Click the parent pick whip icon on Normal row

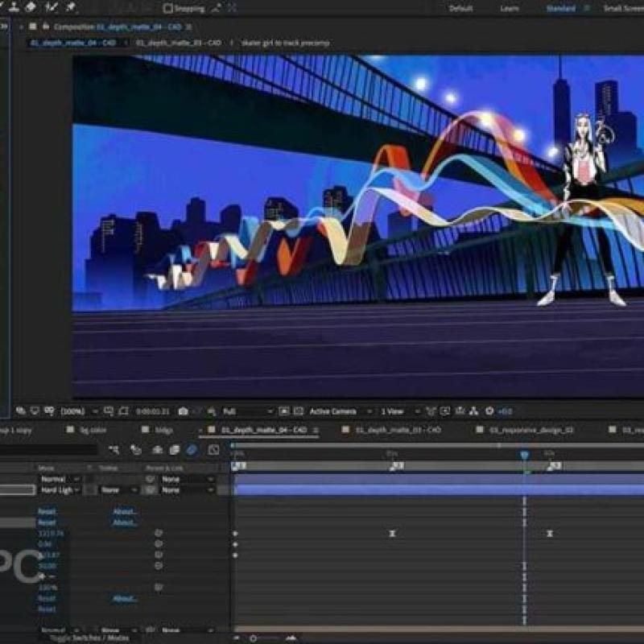click(x=150, y=479)
